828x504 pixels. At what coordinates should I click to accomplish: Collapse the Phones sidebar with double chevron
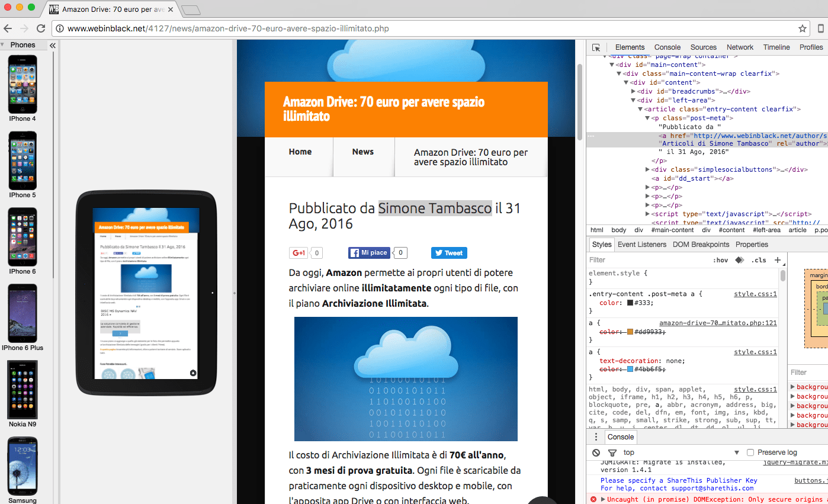(x=52, y=45)
